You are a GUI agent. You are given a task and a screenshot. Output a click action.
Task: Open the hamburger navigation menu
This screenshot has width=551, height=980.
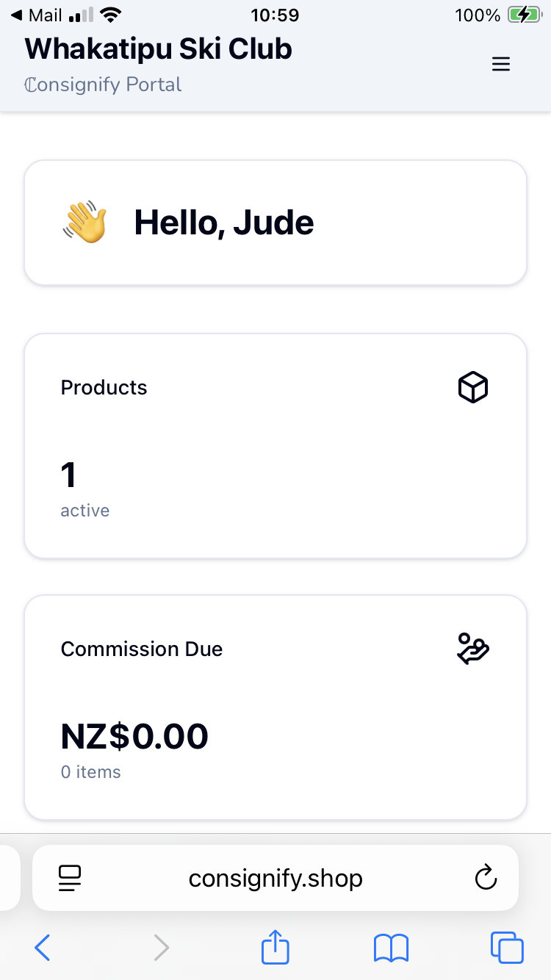[501, 65]
